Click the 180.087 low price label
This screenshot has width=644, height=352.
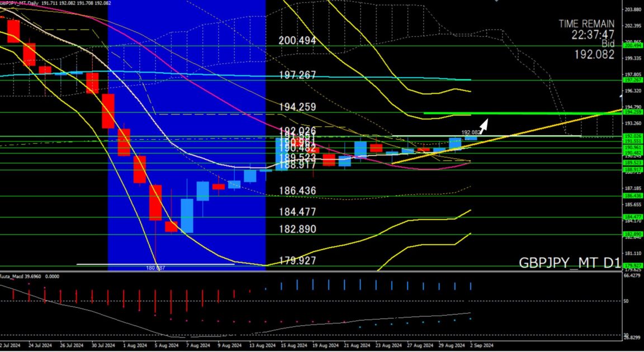tap(154, 268)
